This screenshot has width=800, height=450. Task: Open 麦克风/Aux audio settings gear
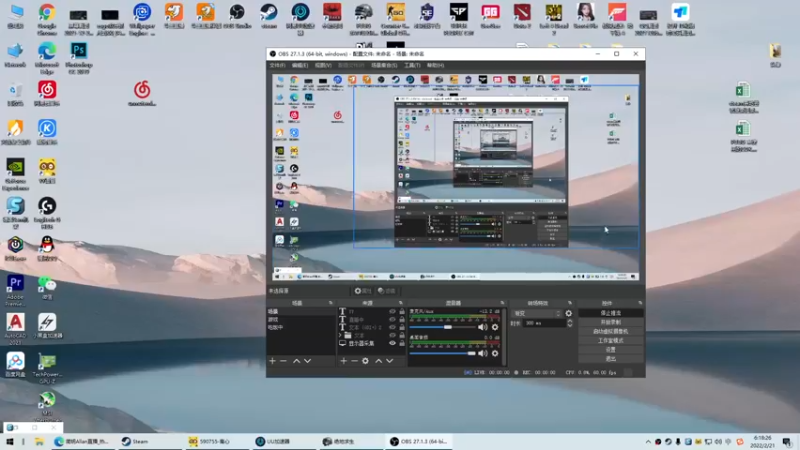click(x=495, y=327)
